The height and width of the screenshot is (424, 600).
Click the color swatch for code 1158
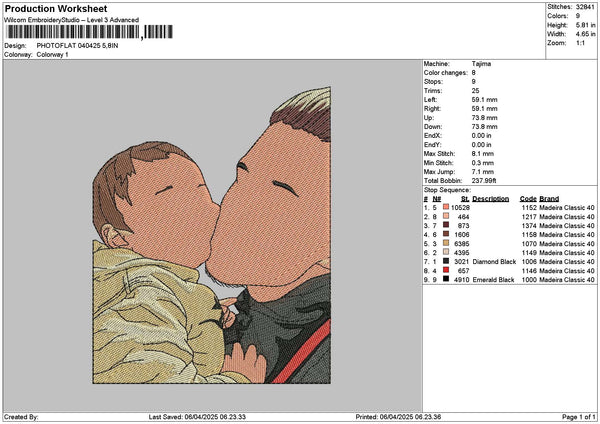(446, 234)
